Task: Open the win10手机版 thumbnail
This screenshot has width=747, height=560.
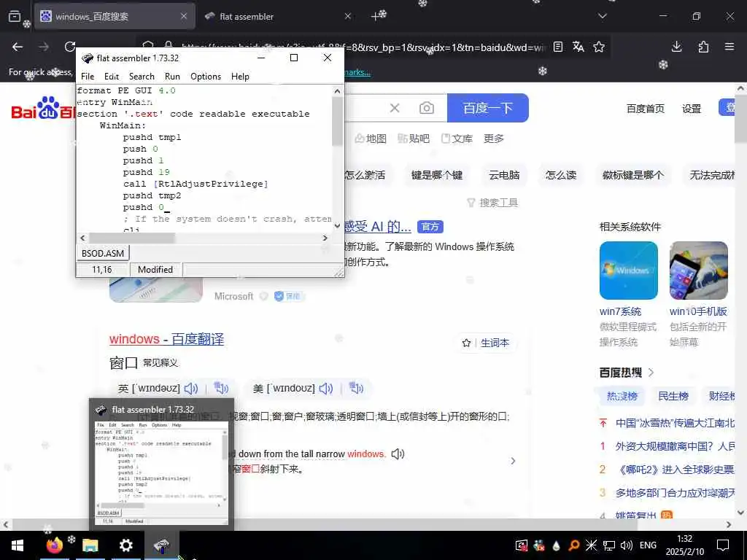Action: tap(698, 271)
